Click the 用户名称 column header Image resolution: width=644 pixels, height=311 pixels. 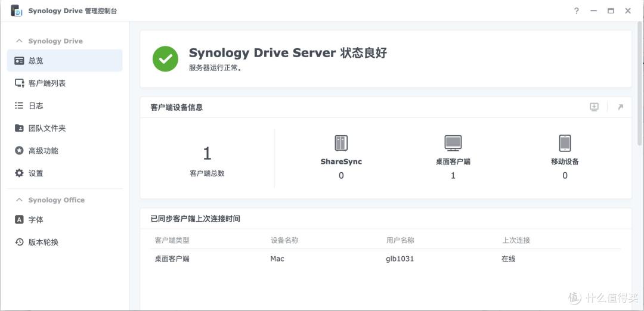[x=400, y=240]
